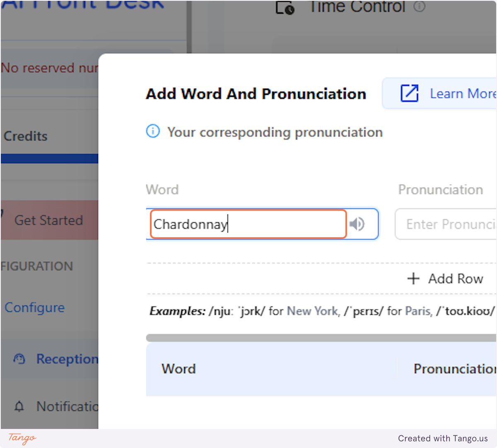Click the Reception headset icon in sidebar
This screenshot has width=497, height=448.
pyautogui.click(x=19, y=359)
